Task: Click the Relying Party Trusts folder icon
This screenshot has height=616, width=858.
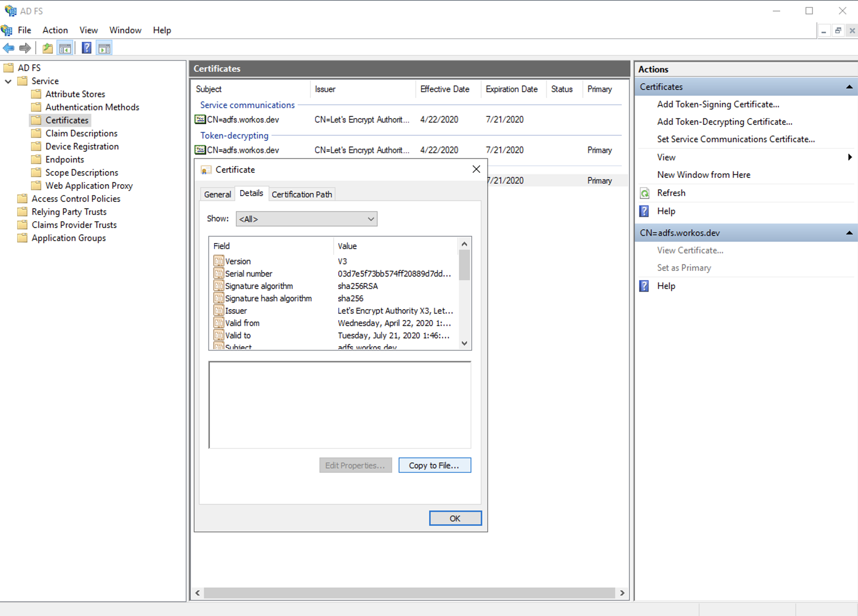Action: coord(22,212)
